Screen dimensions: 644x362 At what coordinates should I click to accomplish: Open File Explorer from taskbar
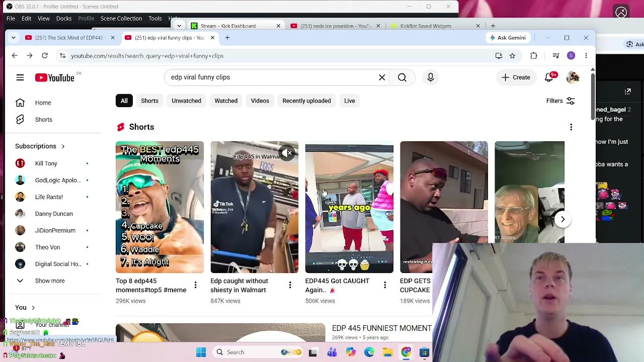pyautogui.click(x=387, y=352)
